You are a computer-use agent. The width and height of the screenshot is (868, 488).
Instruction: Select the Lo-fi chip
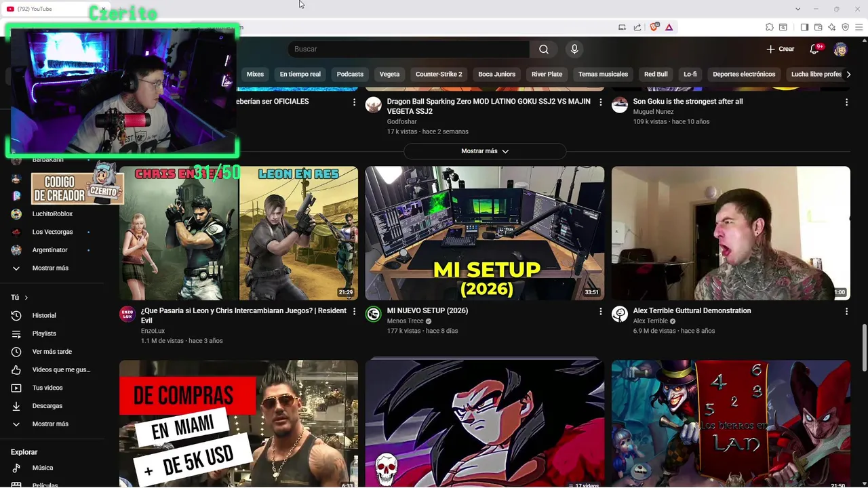690,74
